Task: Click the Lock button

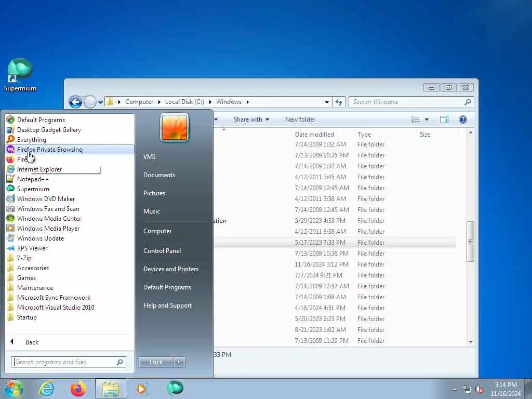Action: 156,362
